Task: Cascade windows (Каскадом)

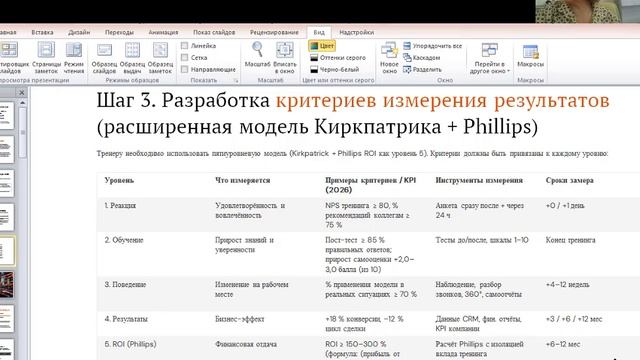Action: tap(422, 58)
